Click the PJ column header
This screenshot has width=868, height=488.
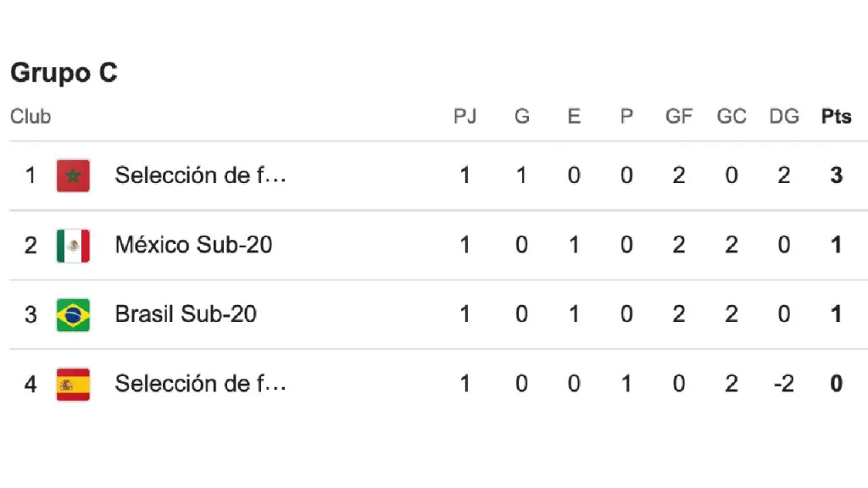[465, 116]
